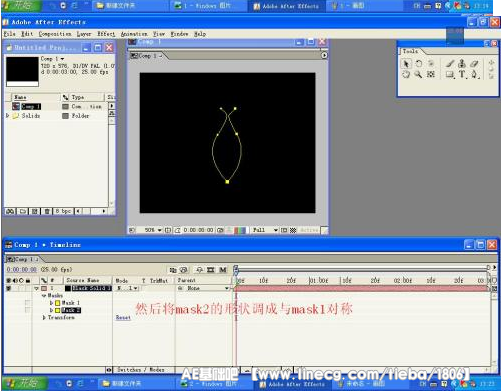Select the Brush tool

(450, 64)
